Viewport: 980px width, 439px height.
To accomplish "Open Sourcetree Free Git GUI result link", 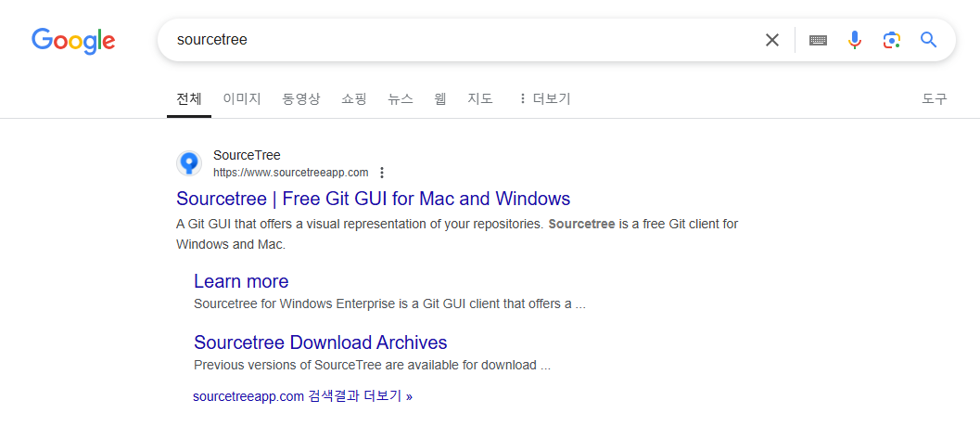I will (x=373, y=199).
